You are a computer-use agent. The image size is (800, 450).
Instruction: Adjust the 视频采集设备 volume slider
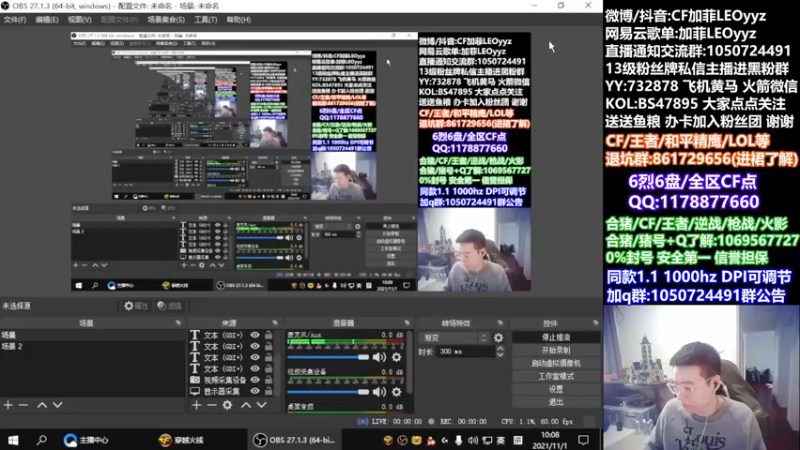click(328, 392)
